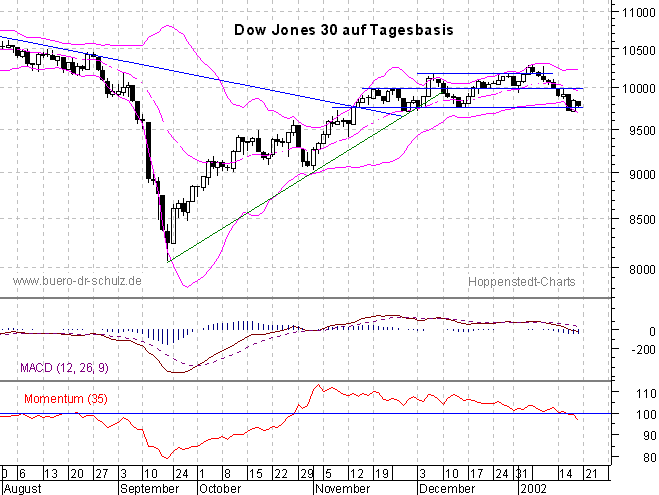Click date label 19 in November
Screen dimensions: 659x495
382,474
